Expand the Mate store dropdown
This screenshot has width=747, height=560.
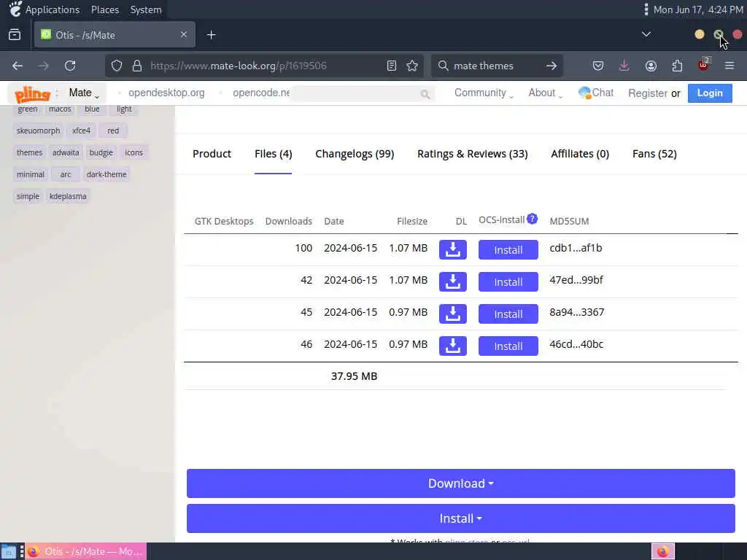84,93
